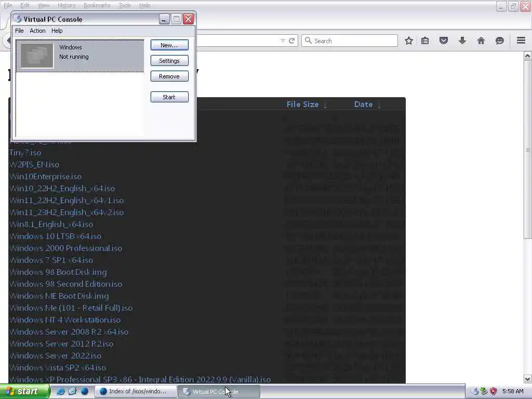The height and width of the screenshot is (399, 532).
Task: Open the W2PIS_EN.iso link
Action: click(x=34, y=165)
